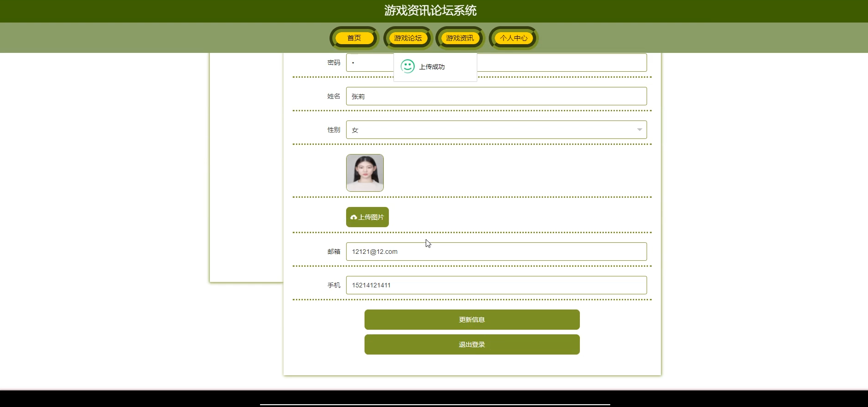Click the 手机 label text

coord(334,285)
